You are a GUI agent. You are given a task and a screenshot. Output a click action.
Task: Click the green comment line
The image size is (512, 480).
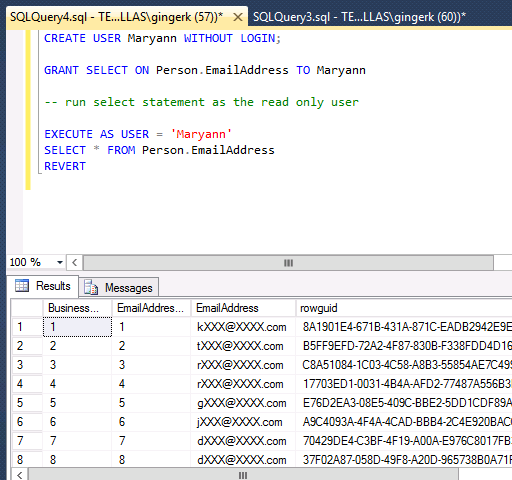(x=202, y=102)
